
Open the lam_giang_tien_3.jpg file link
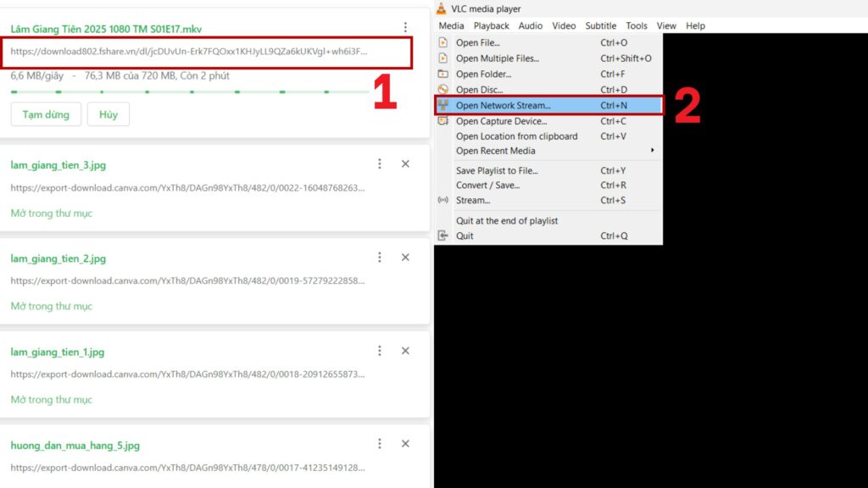tap(58, 165)
